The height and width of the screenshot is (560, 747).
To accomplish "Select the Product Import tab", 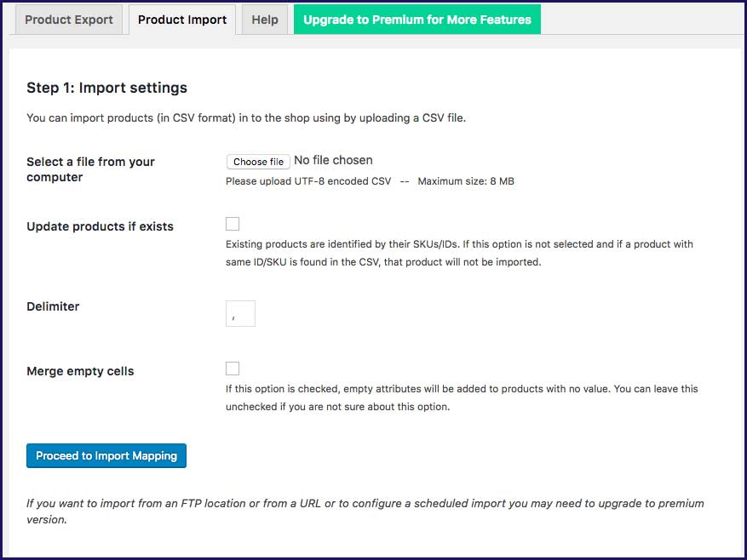I will (x=182, y=20).
